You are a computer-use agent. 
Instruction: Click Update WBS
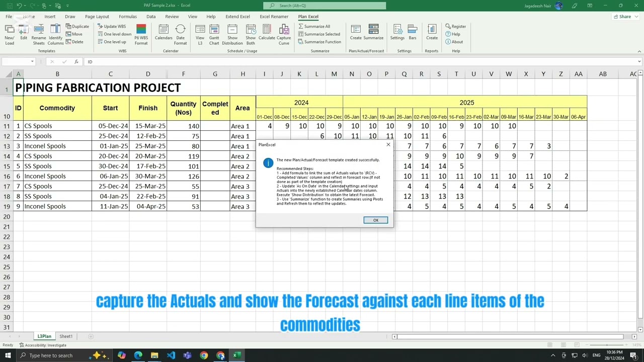pos(112,26)
